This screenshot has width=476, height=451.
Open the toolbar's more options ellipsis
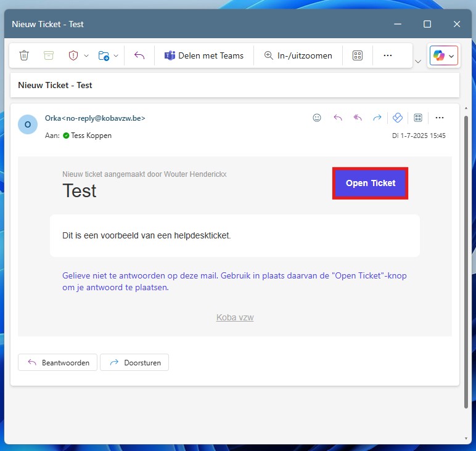click(388, 55)
